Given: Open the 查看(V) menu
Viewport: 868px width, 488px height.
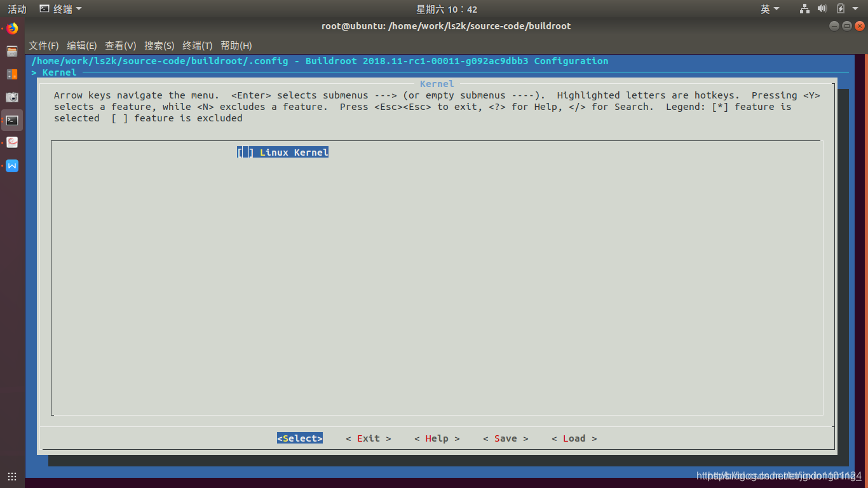Looking at the screenshot, I should coord(121,46).
